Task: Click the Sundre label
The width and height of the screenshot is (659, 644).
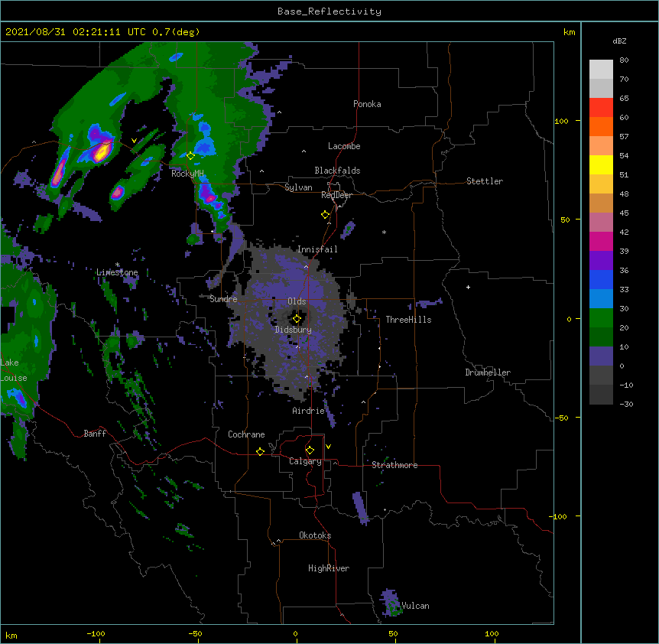Action: [x=223, y=299]
